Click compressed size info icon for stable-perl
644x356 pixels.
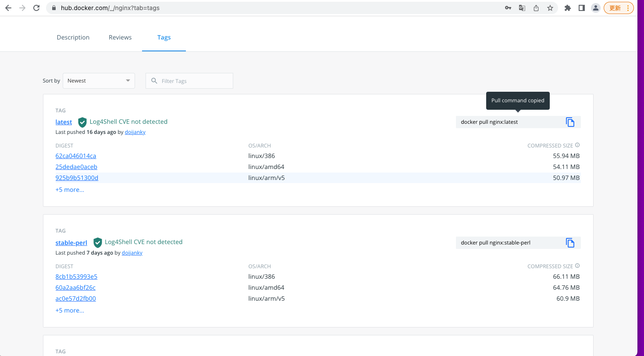click(577, 266)
